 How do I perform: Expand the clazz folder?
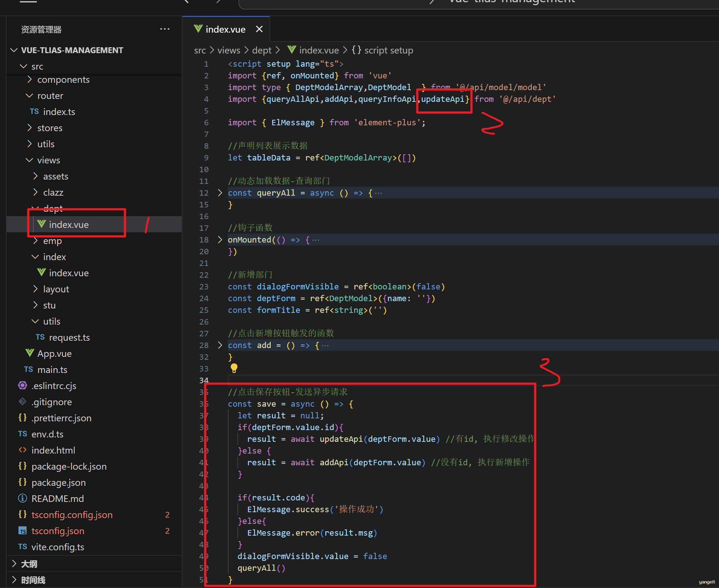(36, 192)
